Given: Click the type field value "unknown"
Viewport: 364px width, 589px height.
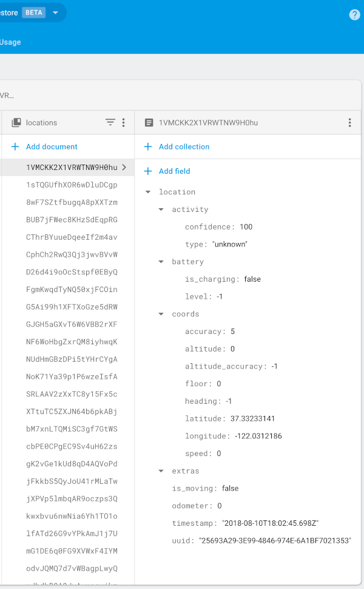Looking at the screenshot, I should coord(230,244).
